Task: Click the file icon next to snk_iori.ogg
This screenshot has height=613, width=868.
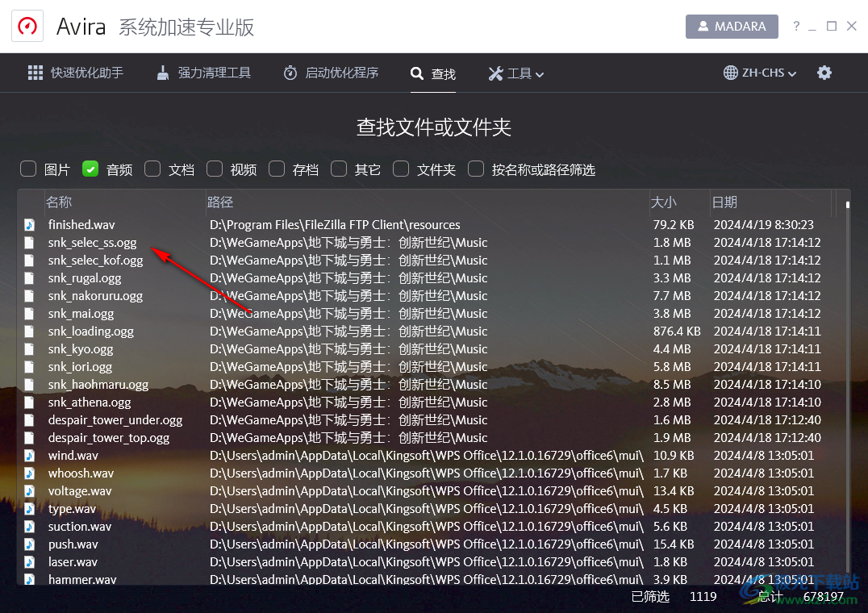Action: coord(30,366)
